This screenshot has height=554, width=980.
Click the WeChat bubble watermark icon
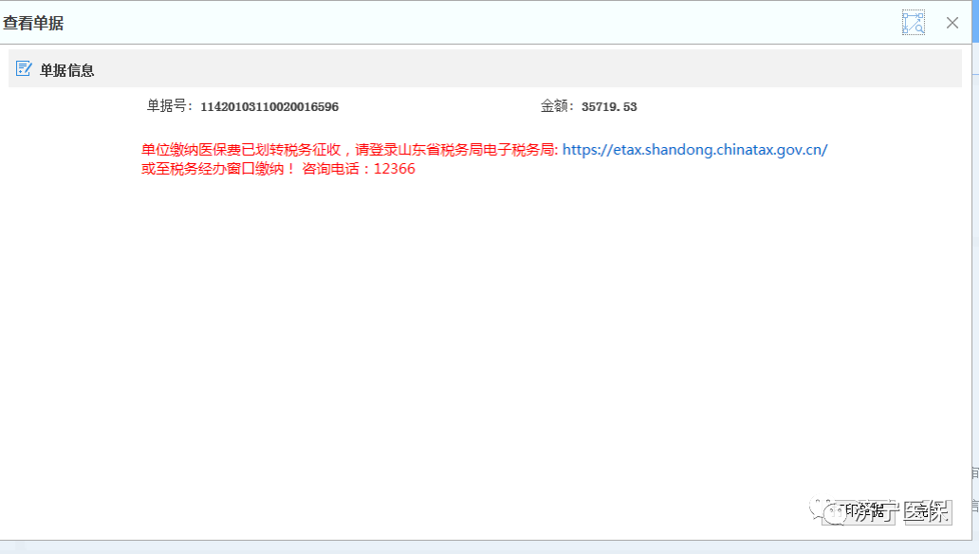tap(836, 512)
